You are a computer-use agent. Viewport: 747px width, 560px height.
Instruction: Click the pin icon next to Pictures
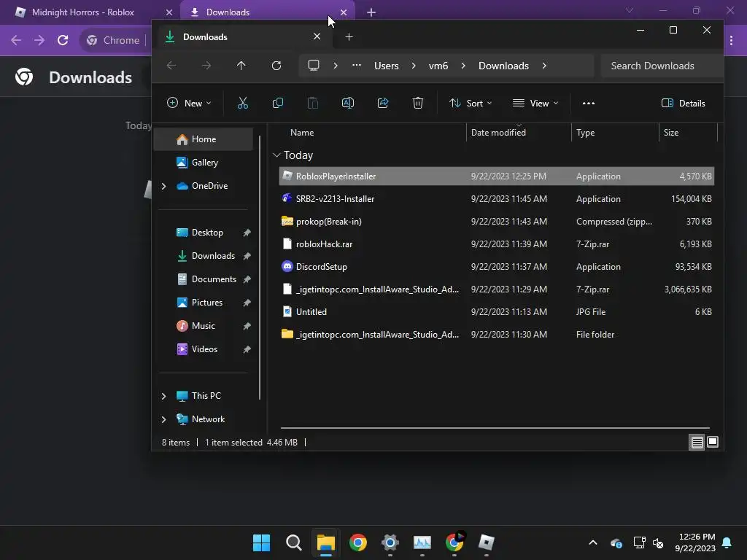coord(247,303)
